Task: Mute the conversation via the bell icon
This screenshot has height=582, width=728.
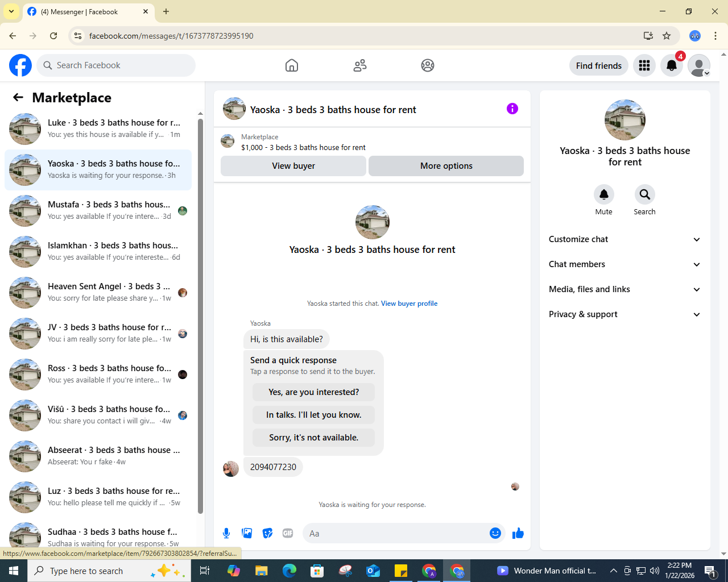Action: tap(604, 194)
